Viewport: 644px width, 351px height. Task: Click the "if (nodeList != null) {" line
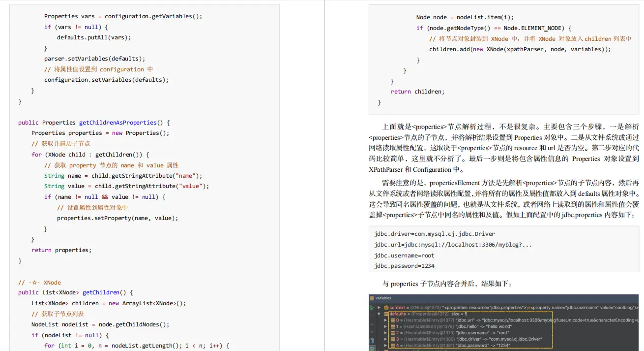coord(70,335)
